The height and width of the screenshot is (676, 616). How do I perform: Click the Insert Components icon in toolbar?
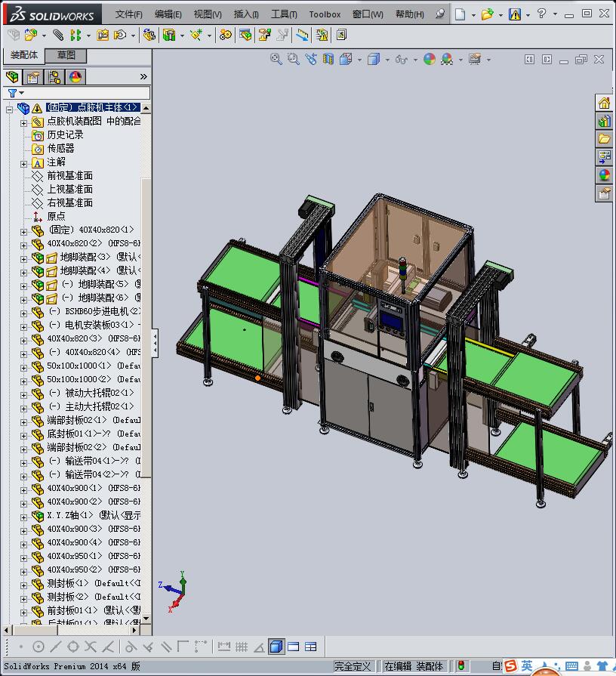[x=31, y=35]
